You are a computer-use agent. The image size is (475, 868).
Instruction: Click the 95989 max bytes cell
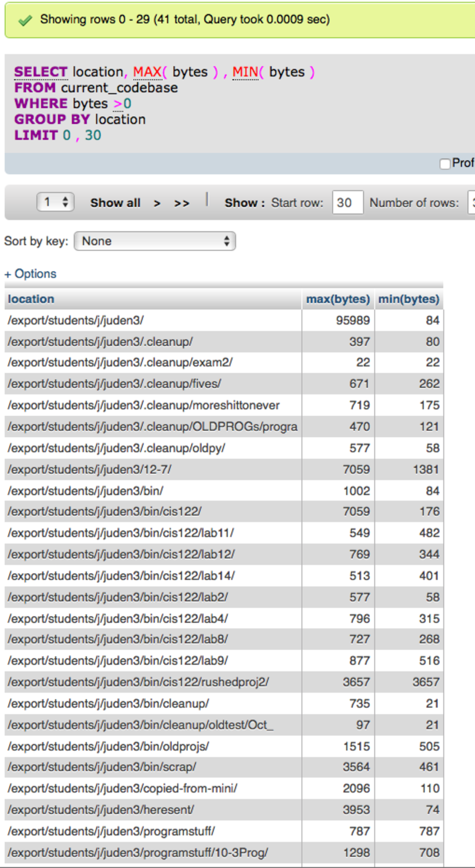(x=352, y=320)
